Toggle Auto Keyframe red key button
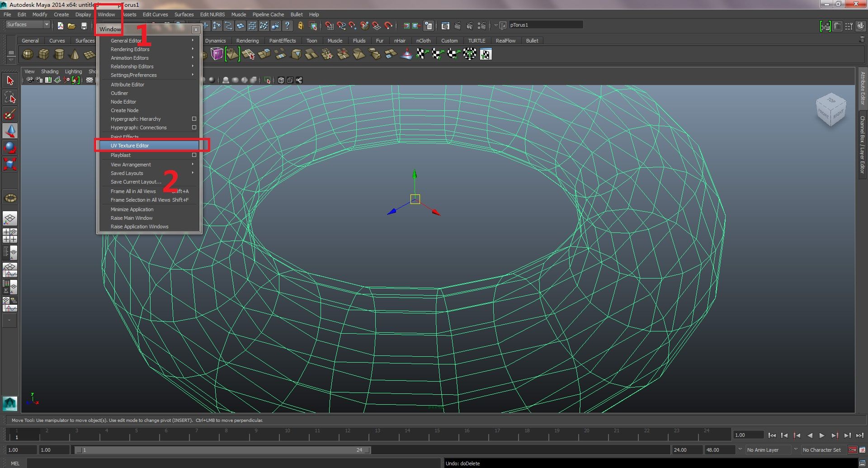This screenshot has width=868, height=468. pos(852,450)
